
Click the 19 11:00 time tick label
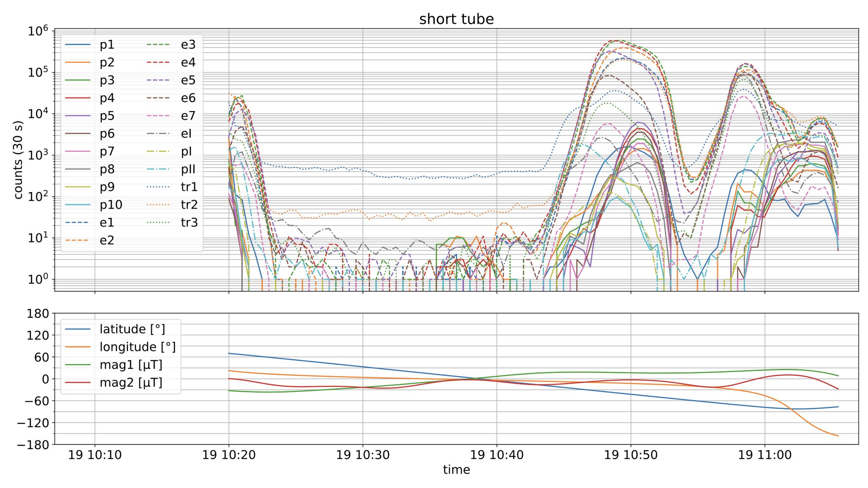(x=765, y=455)
